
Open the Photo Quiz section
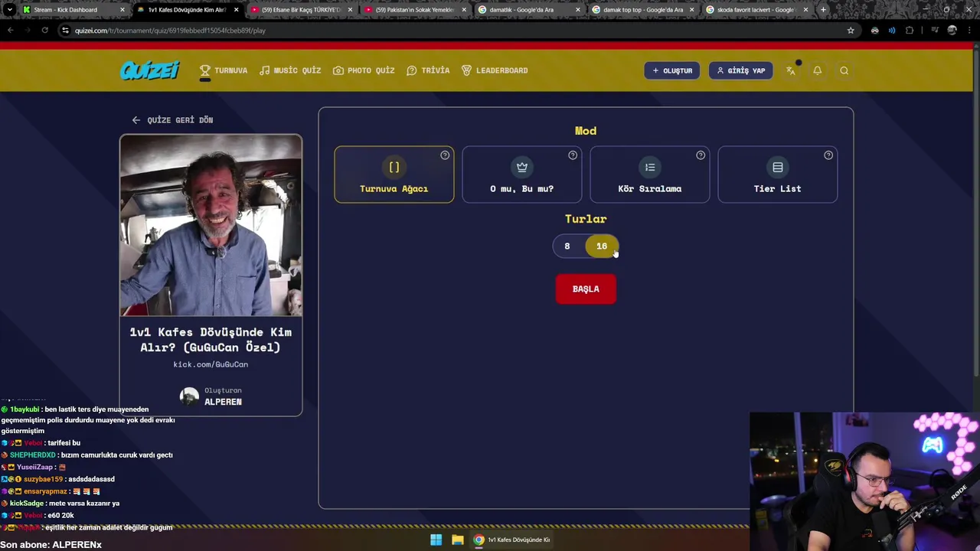(x=364, y=70)
